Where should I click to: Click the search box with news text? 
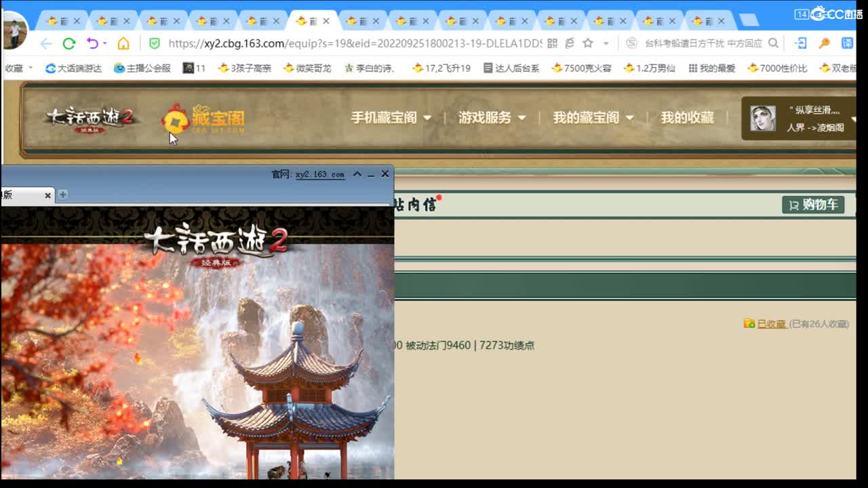point(703,43)
